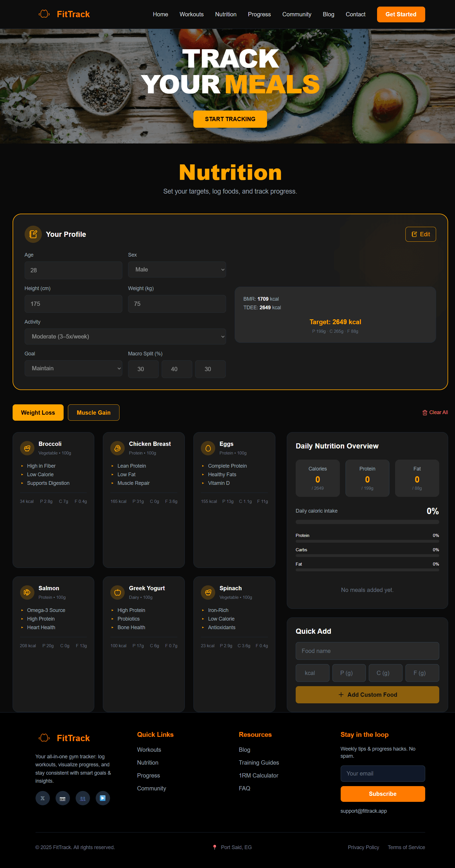Click the Carbs percentage progress bar
455x868 pixels.
(367, 556)
